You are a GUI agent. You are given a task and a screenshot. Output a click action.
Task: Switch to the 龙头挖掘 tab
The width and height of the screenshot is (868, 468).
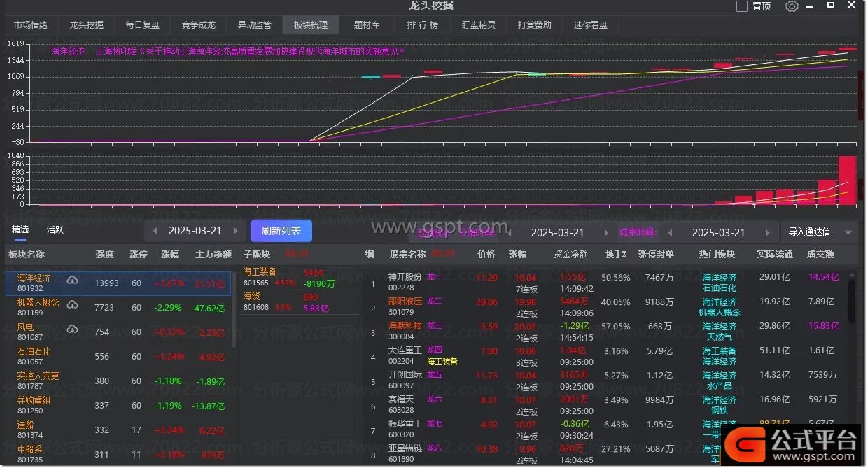pyautogui.click(x=87, y=25)
